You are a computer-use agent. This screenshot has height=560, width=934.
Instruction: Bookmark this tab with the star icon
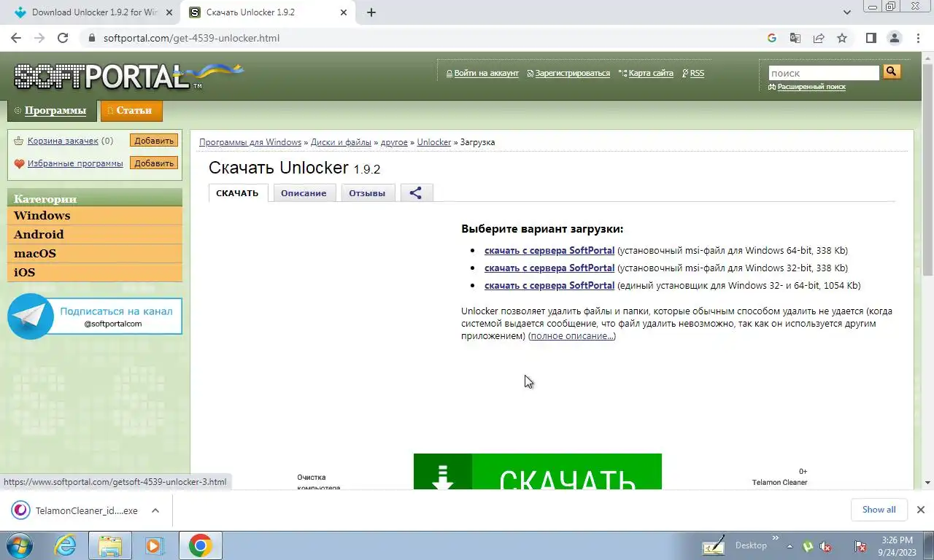pyautogui.click(x=842, y=38)
